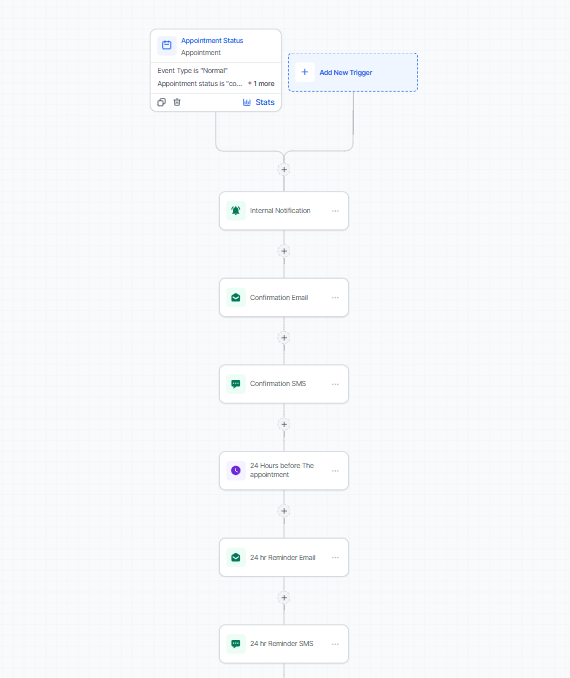The image size is (570, 678).
Task: Click the 24 hr Reminder SMS chat icon
Action: [236, 644]
